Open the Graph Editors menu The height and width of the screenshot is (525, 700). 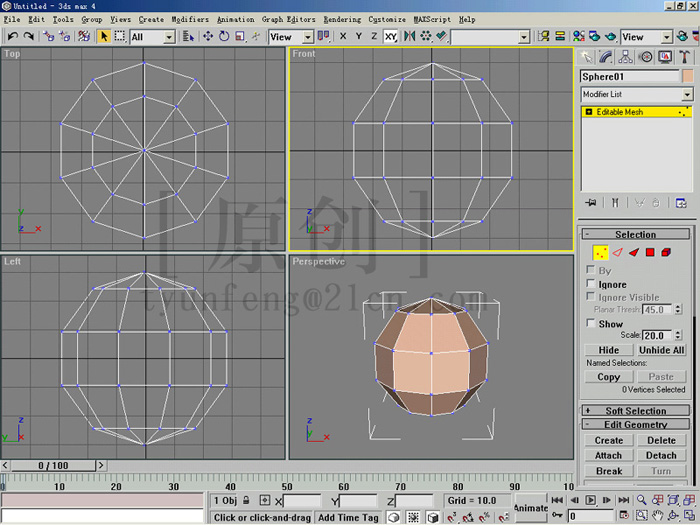(288, 19)
